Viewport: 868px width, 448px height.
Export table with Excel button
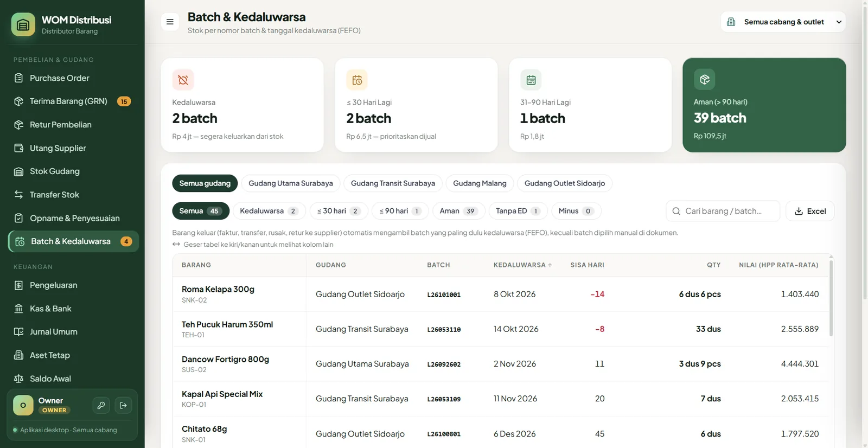(810, 211)
